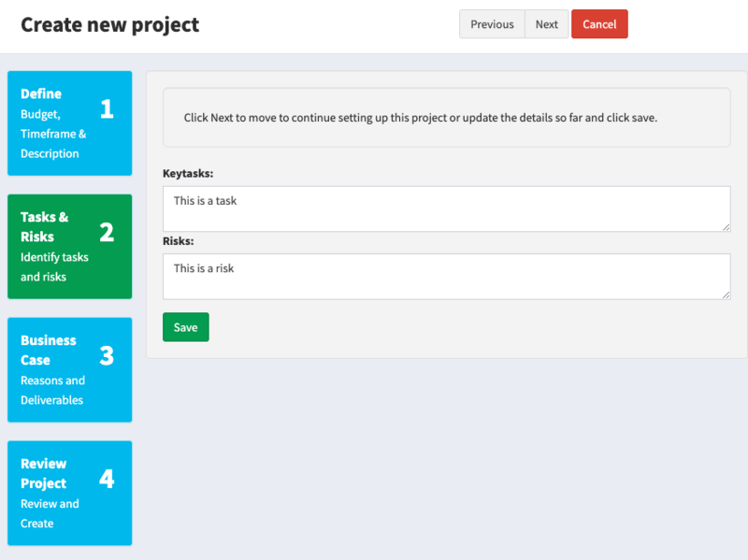Save the tasks and risks

point(185,327)
